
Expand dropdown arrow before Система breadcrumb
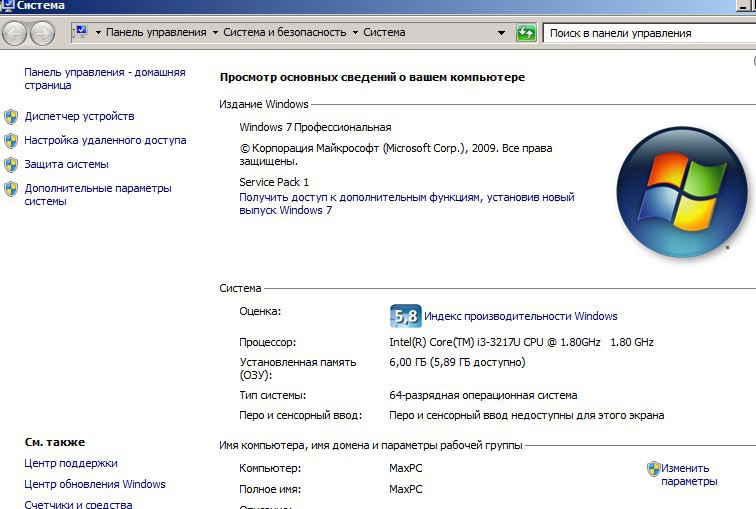pyautogui.click(x=355, y=33)
